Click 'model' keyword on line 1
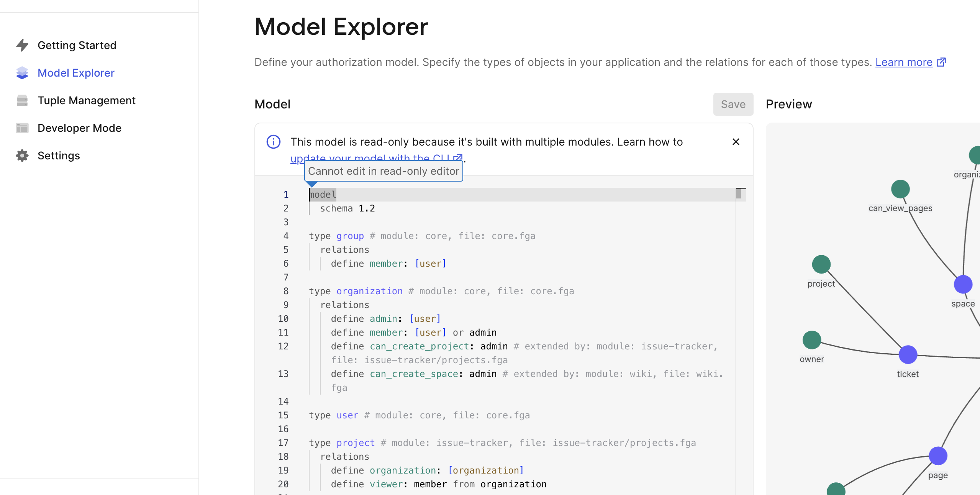Screen dimensions: 980x495 coord(323,195)
